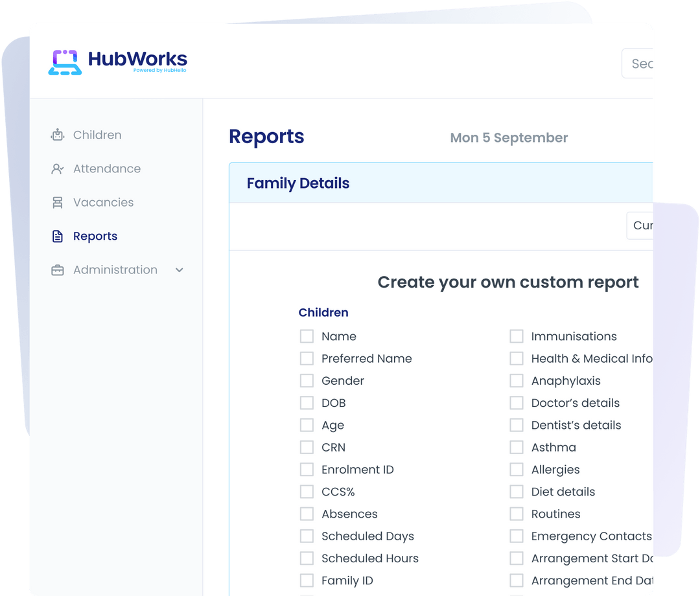The image size is (700, 596).
Task: Click the partially visible 'Cur...' button
Action: [x=644, y=225]
